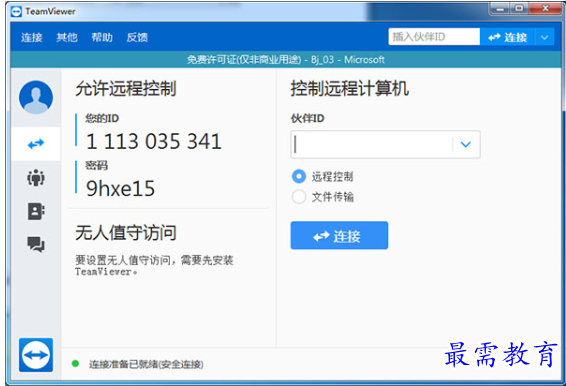Click the 插入伙伴ID field in the header
This screenshot has width=566, height=386.
pyautogui.click(x=434, y=37)
